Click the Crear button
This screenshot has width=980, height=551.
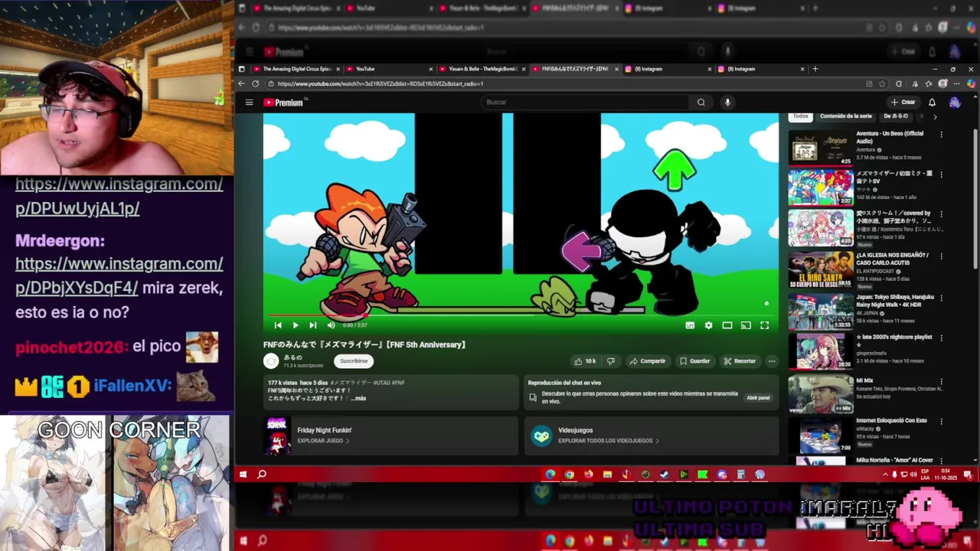point(903,102)
